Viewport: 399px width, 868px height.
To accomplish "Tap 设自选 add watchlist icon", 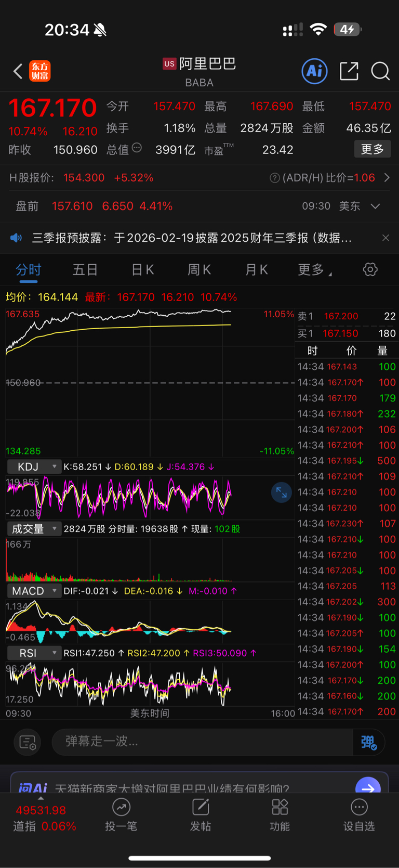I will 359,807.
